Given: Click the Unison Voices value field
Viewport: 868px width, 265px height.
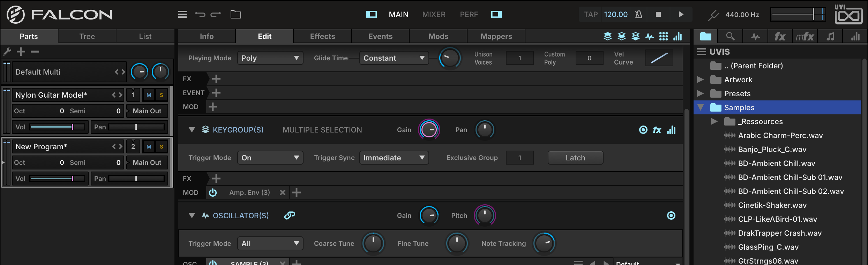Looking at the screenshot, I should pos(519,58).
